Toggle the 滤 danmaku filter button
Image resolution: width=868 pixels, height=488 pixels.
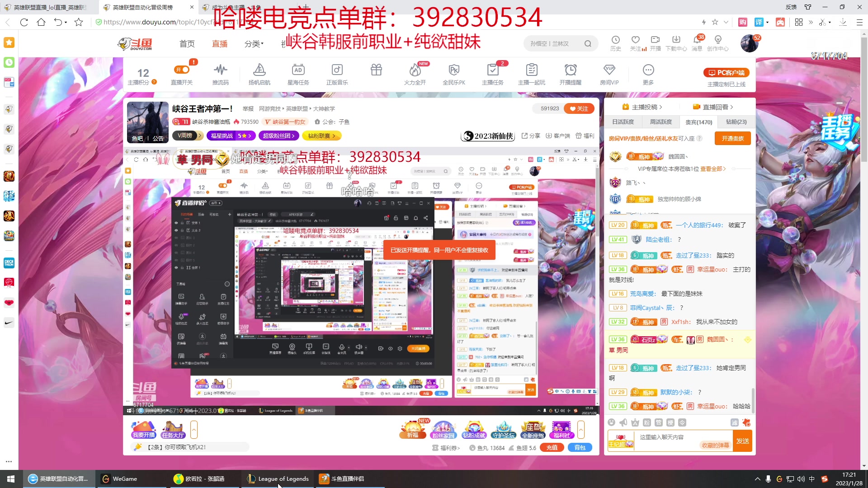click(735, 422)
